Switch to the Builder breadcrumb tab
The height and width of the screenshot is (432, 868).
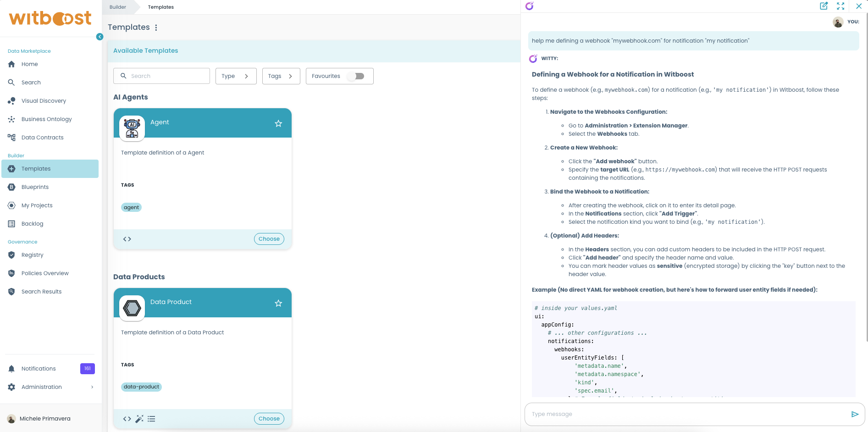[117, 7]
